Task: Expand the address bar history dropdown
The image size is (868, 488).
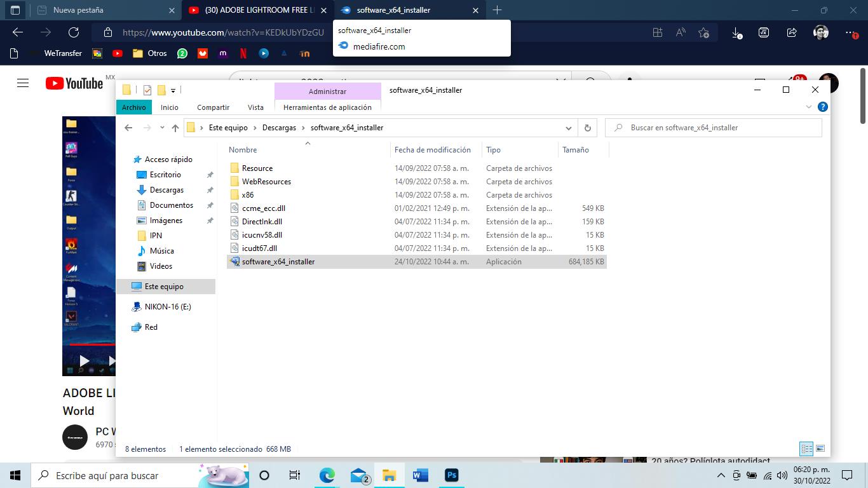Action: coord(568,128)
